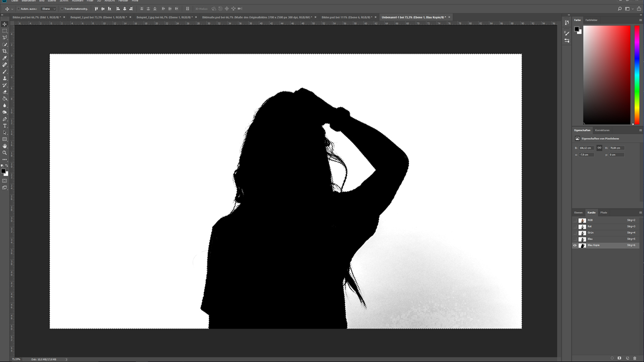644x362 pixels.
Task: Select the Blur tool
Action: pos(5,106)
